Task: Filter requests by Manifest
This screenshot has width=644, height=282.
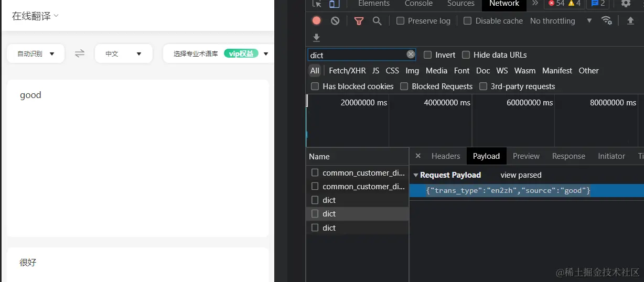Action: (x=557, y=71)
